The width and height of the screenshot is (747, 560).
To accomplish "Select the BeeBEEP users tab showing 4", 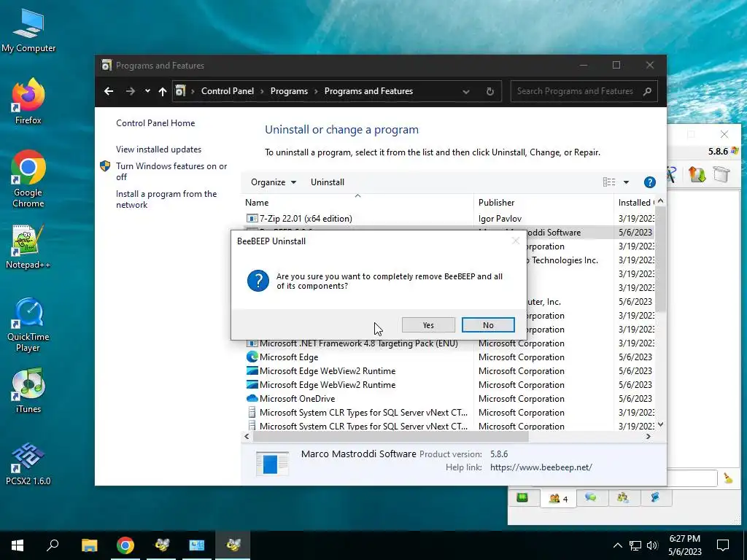I will pyautogui.click(x=558, y=498).
